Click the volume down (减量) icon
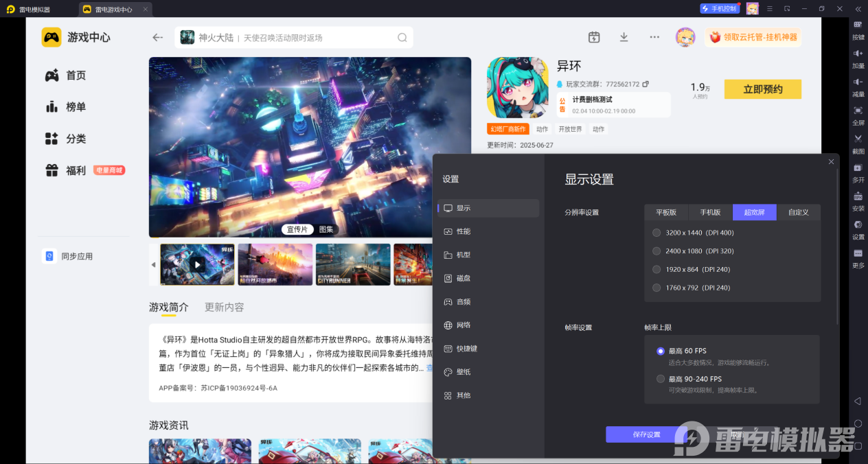Viewport: 868px width, 464px height. click(858, 82)
